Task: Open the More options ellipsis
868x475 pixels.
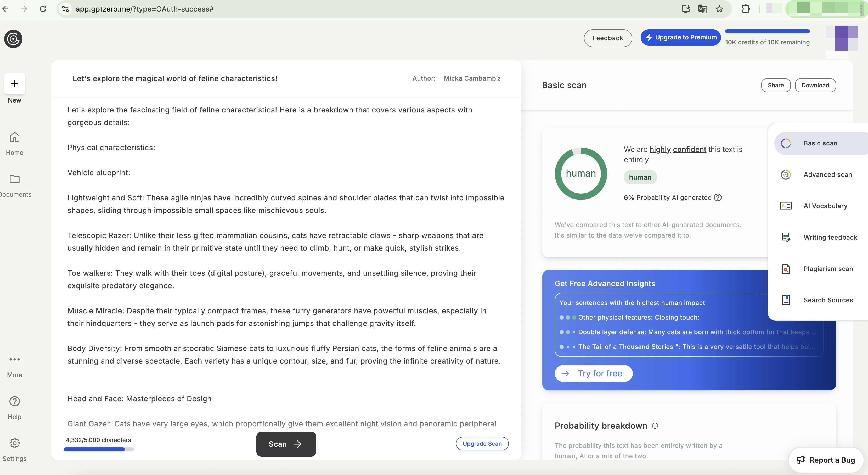Action: [x=14, y=359]
